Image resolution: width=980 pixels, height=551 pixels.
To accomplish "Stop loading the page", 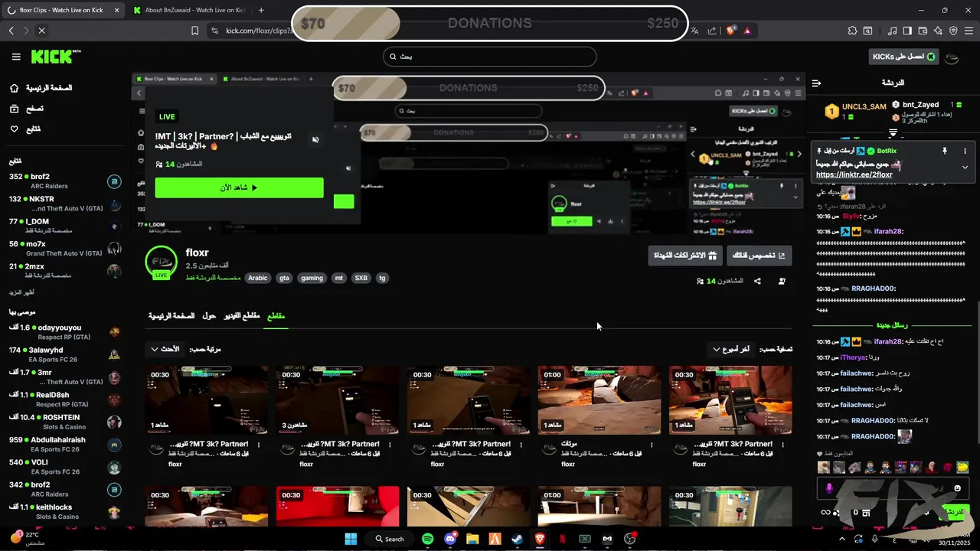I will point(41,31).
